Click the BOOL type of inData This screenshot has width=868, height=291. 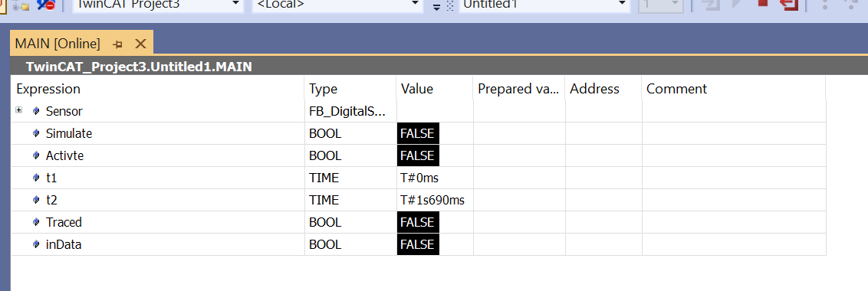(x=325, y=244)
